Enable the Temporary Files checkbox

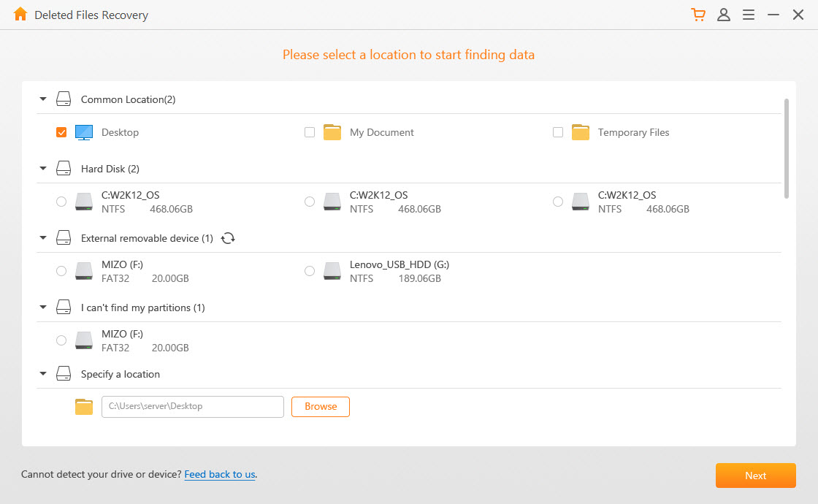click(x=557, y=132)
